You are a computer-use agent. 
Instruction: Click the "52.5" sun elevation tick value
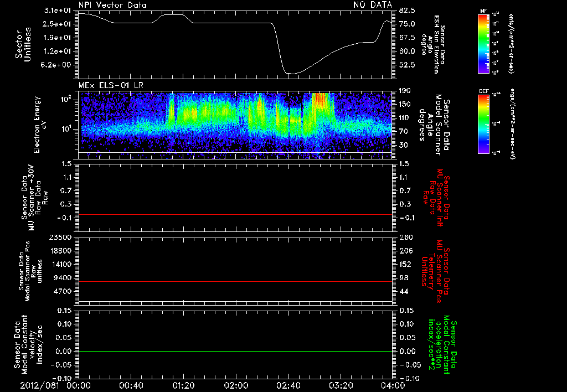407,65
